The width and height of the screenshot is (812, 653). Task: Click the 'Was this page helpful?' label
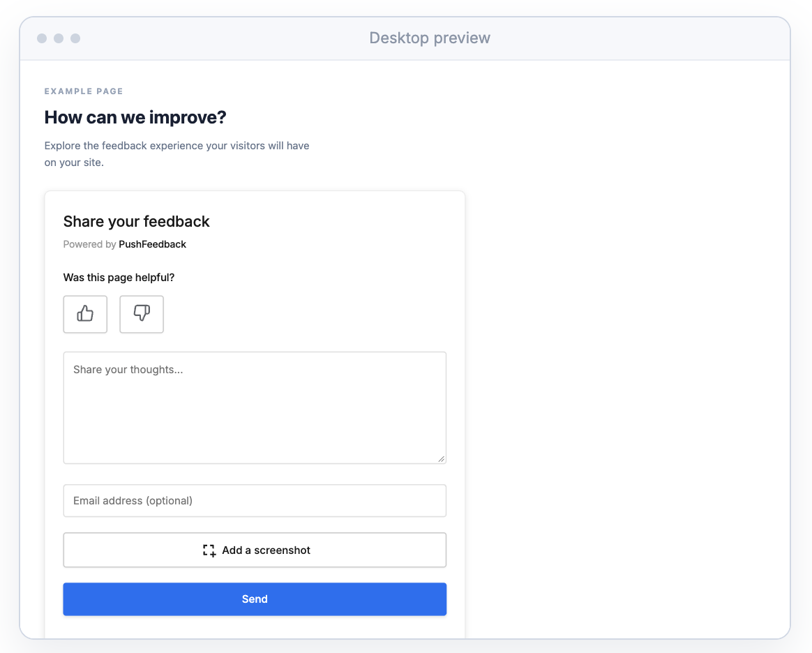point(119,278)
